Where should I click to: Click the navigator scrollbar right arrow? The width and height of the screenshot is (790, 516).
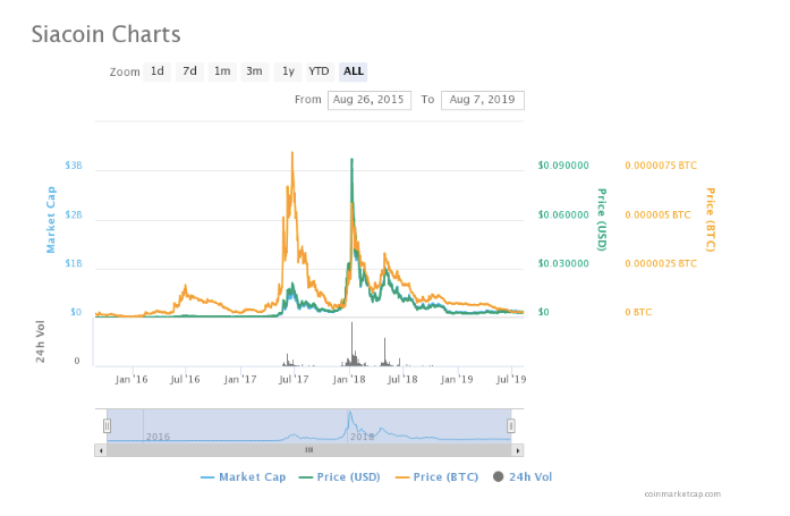click(518, 450)
